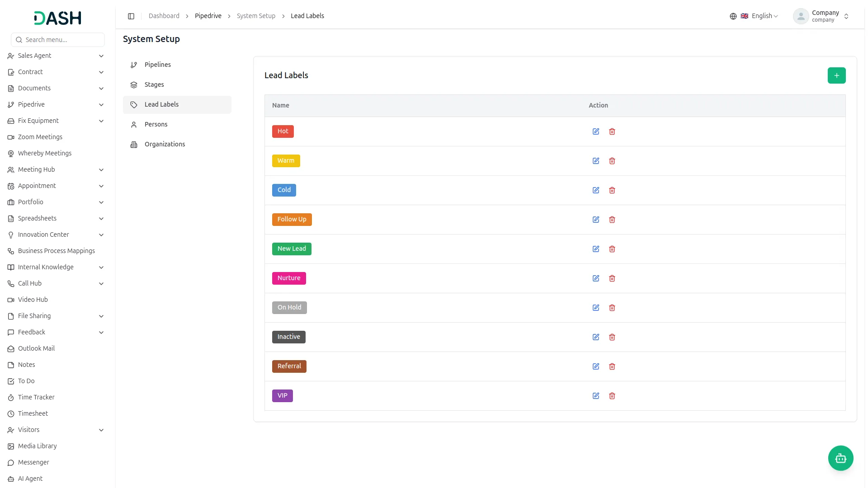Open Time Tracker in sidebar
Screen dimensions: 868x488
tap(56, 397)
